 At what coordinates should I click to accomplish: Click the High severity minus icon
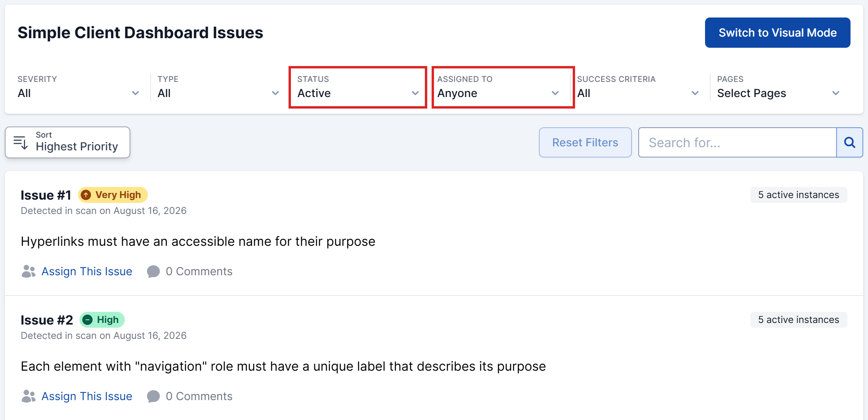point(87,320)
